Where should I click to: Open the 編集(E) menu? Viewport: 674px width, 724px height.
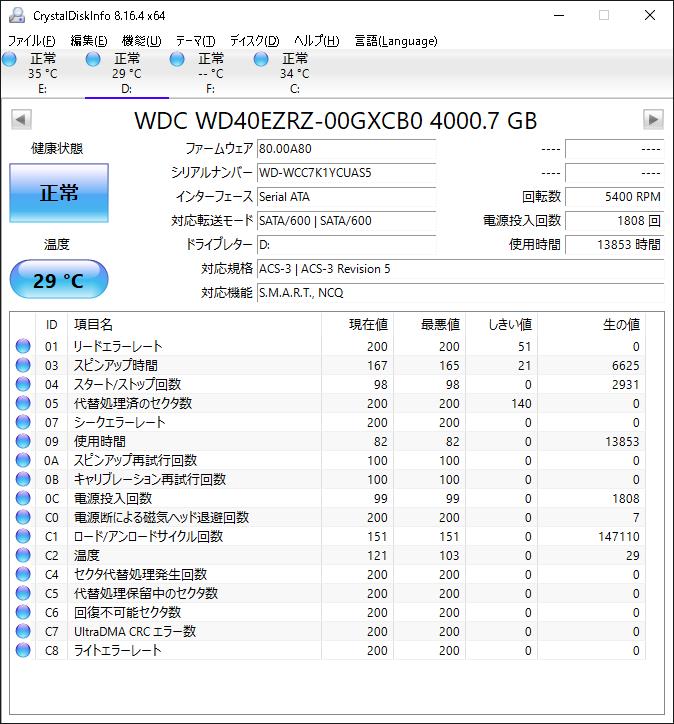pyautogui.click(x=89, y=41)
